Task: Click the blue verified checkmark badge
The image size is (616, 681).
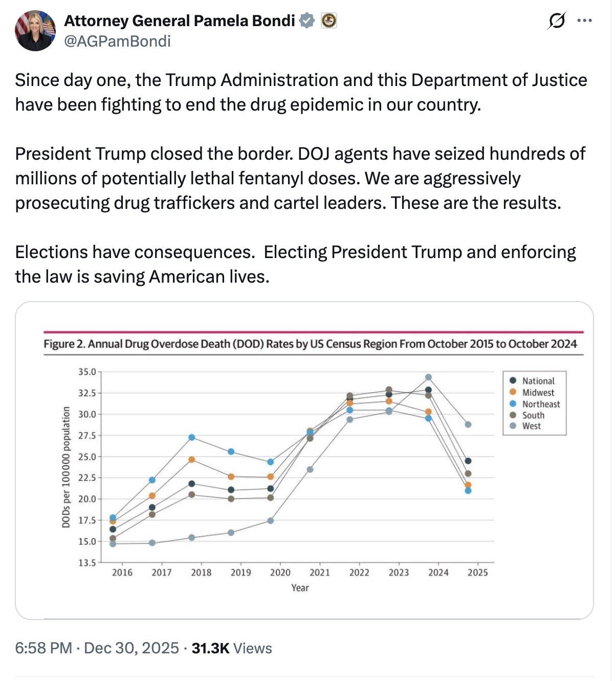Action: pos(306,20)
